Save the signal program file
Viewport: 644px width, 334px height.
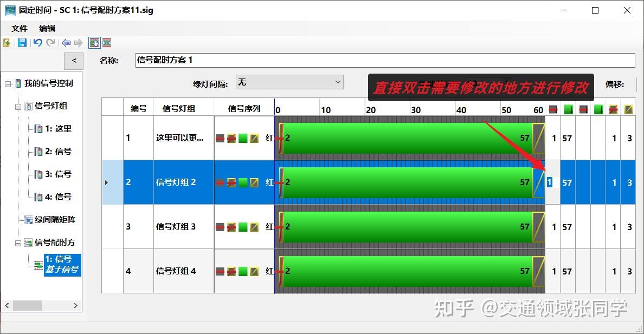(22, 43)
